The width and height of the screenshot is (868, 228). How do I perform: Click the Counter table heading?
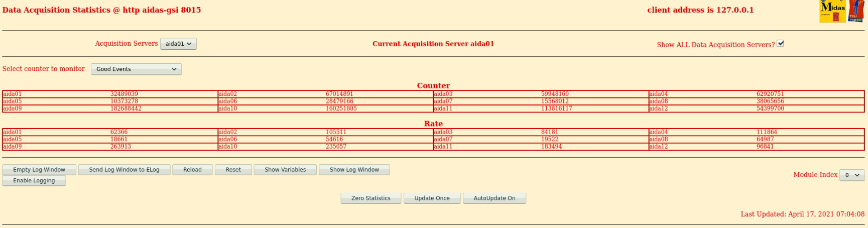[433, 86]
